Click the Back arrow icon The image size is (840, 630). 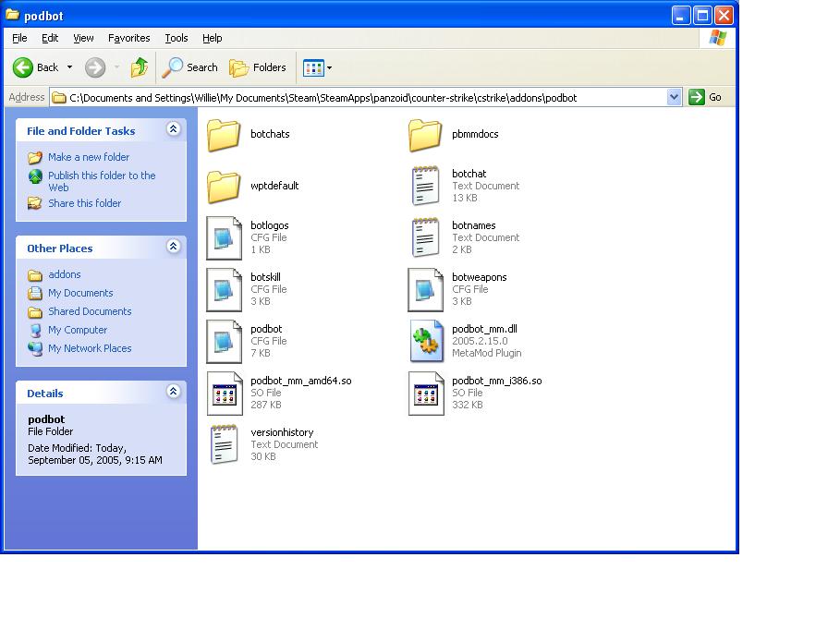click(x=23, y=67)
